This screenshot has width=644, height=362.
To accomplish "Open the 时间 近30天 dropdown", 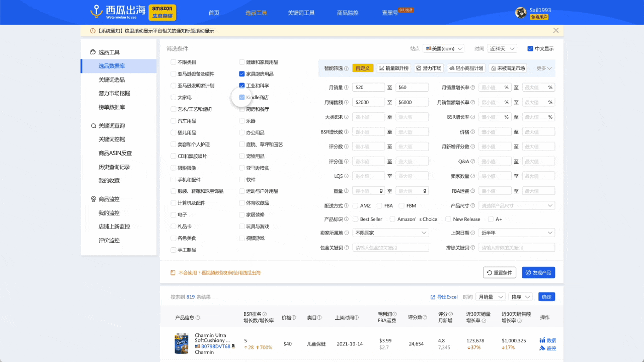I will [502, 49].
